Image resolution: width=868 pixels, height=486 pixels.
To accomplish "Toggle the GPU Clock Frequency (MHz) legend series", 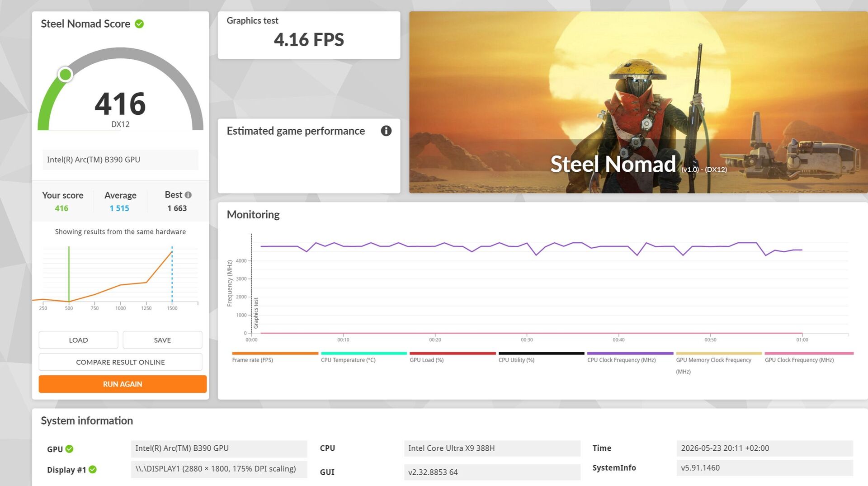I will click(x=809, y=357).
